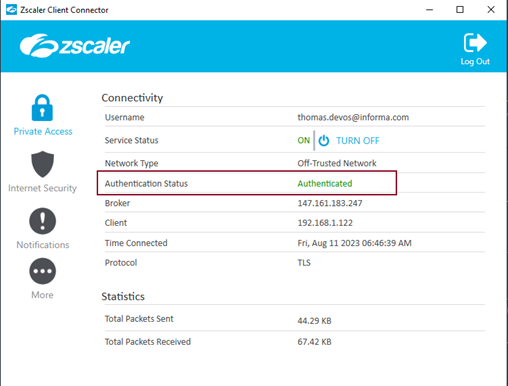
Task: Click the Protocol row label
Action: (121, 263)
